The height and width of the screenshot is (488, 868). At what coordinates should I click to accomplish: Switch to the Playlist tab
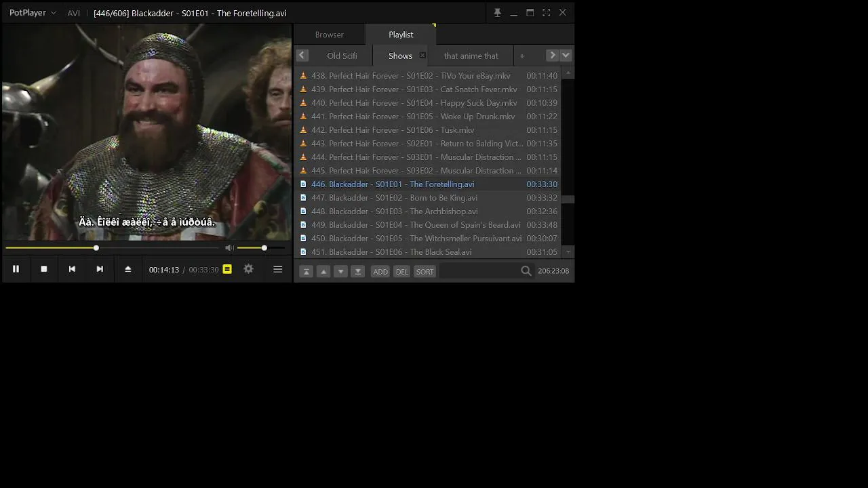(x=401, y=35)
